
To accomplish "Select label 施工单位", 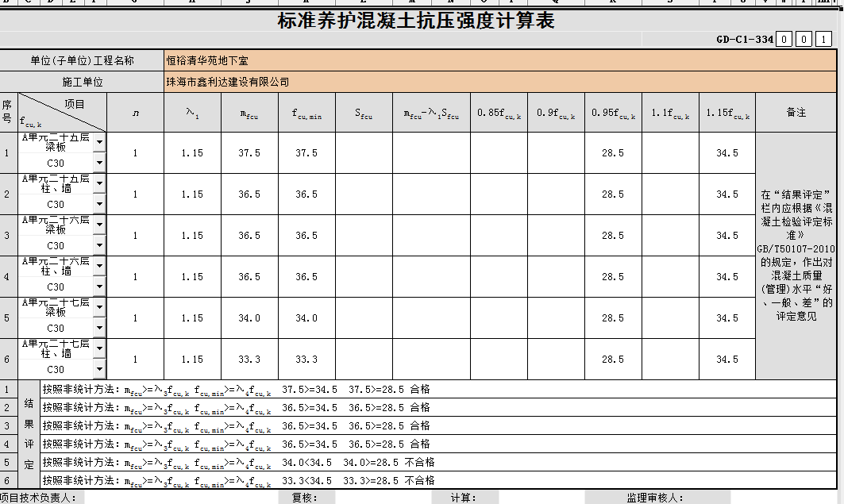I will pyautogui.click(x=82, y=82).
